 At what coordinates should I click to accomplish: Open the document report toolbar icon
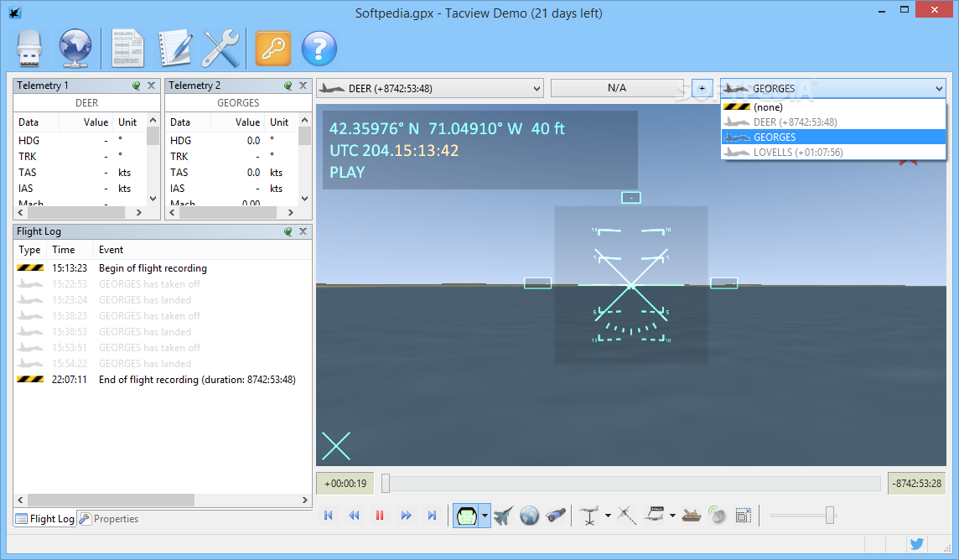click(127, 49)
